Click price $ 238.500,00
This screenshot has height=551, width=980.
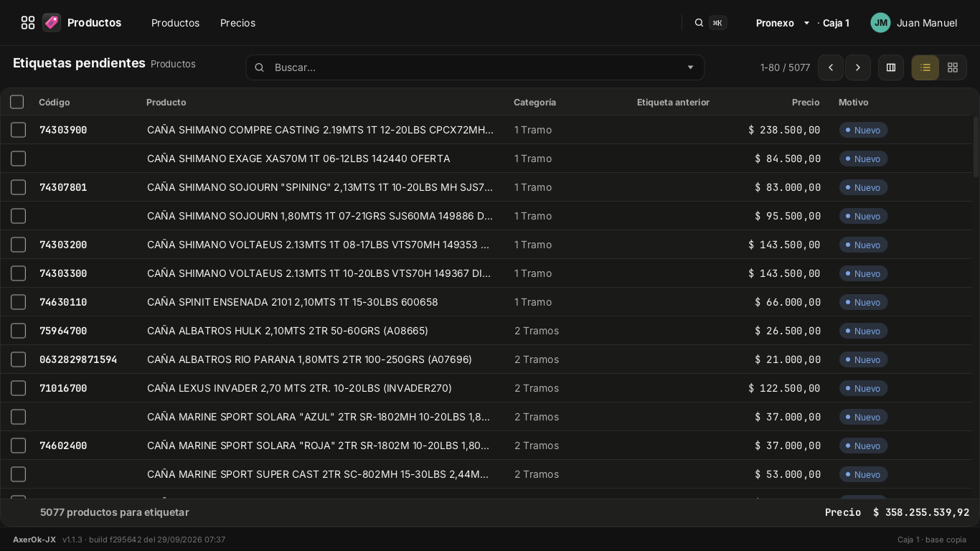(x=784, y=130)
